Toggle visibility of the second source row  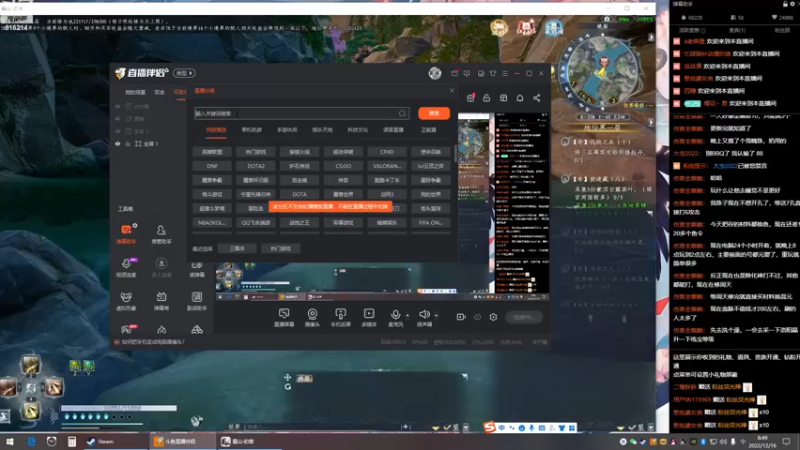coord(118,118)
